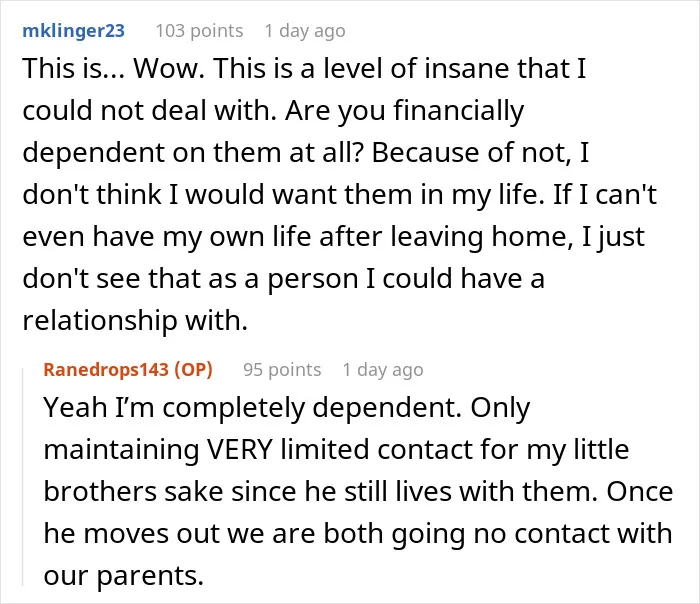Click the 103 points score label
The height and width of the screenshot is (604, 700).
click(x=199, y=31)
